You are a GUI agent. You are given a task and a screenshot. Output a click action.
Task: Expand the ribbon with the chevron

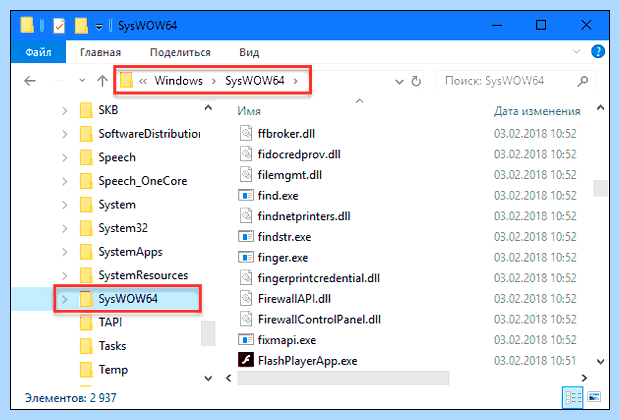577,51
